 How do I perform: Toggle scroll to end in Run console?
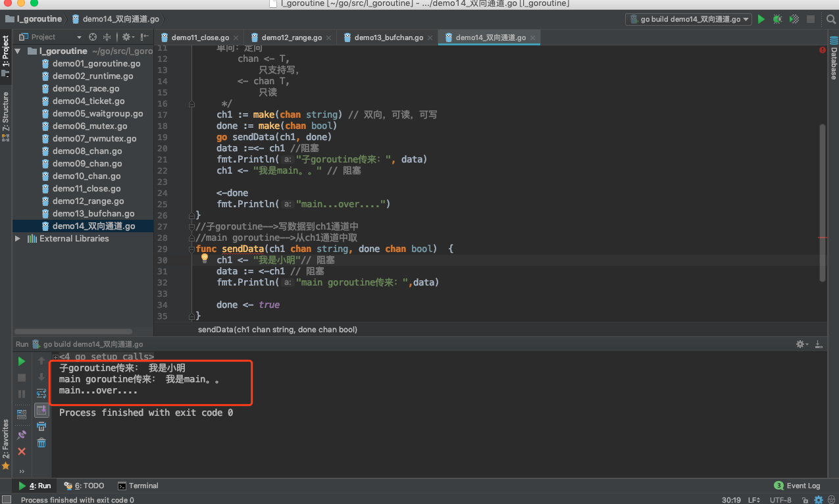click(41, 410)
